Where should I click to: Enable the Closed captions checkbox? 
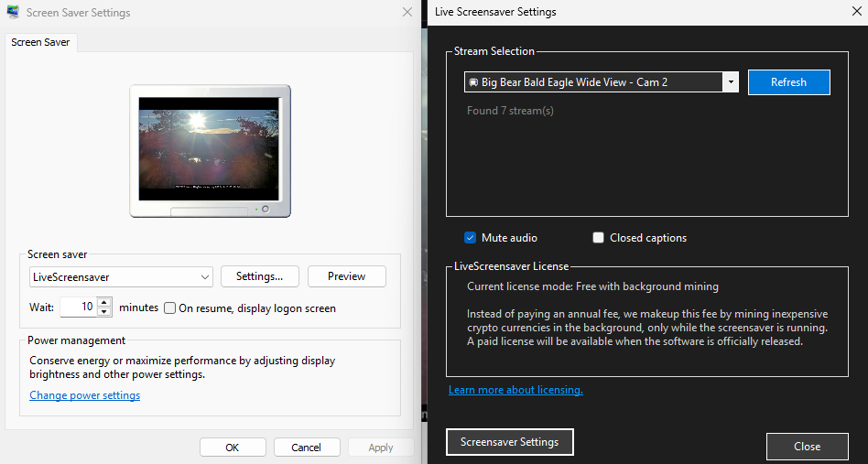pos(598,238)
